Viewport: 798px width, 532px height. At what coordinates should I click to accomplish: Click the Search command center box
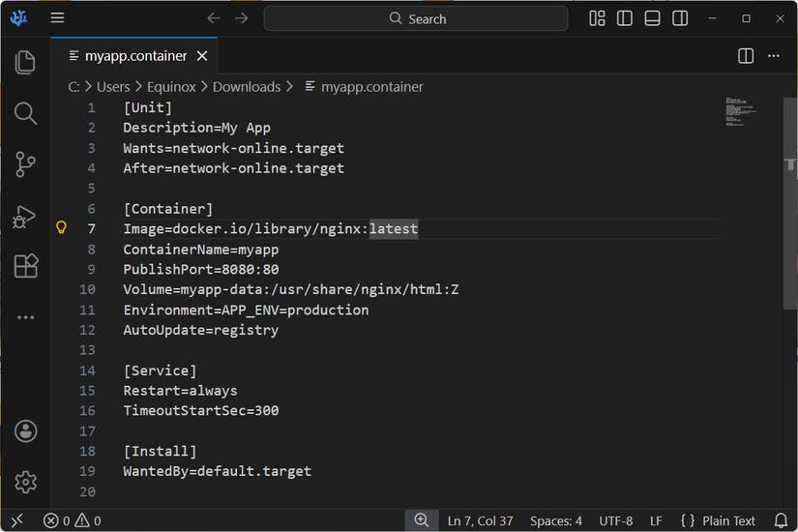(x=416, y=18)
